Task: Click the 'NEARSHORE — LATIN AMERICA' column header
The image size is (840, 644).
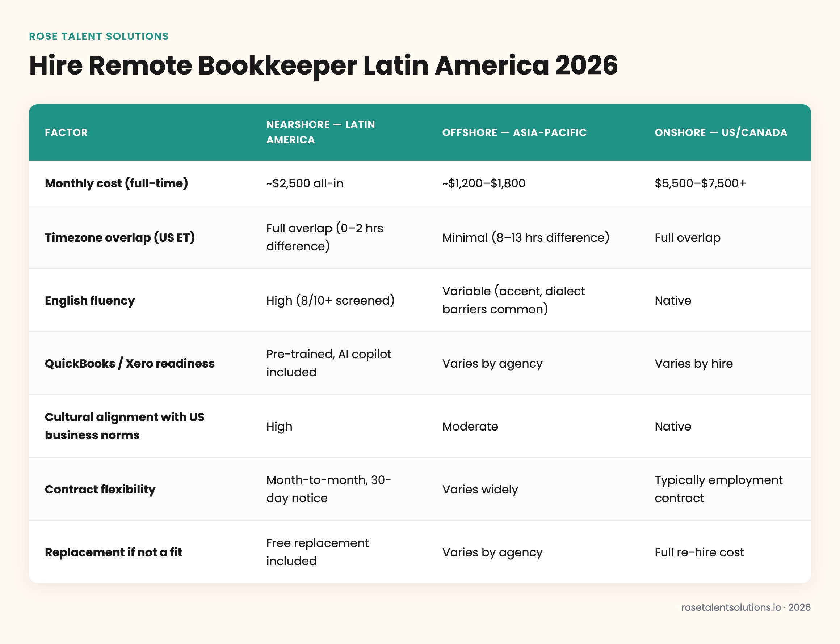Action: pos(321,132)
